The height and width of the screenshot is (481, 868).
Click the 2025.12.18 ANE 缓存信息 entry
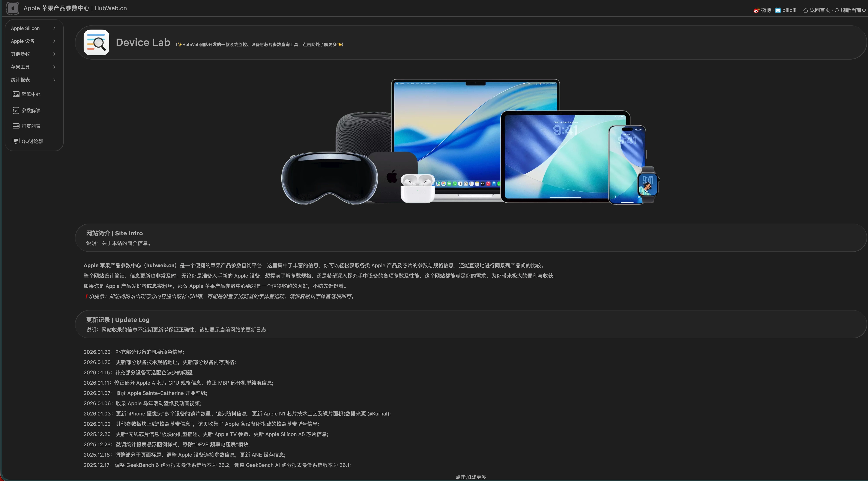coord(185,455)
